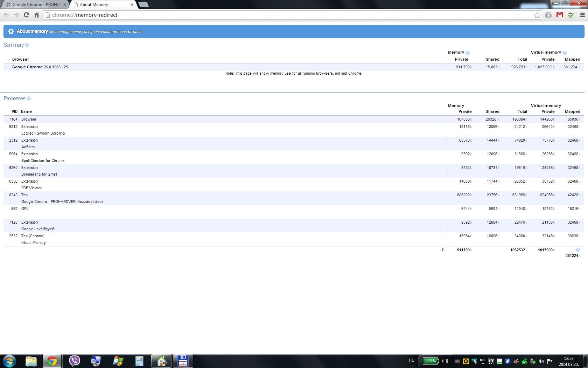Click the Google Chrome 36.0.1985.125 summary row
Screen dimensions: 588x368
click(x=294, y=67)
